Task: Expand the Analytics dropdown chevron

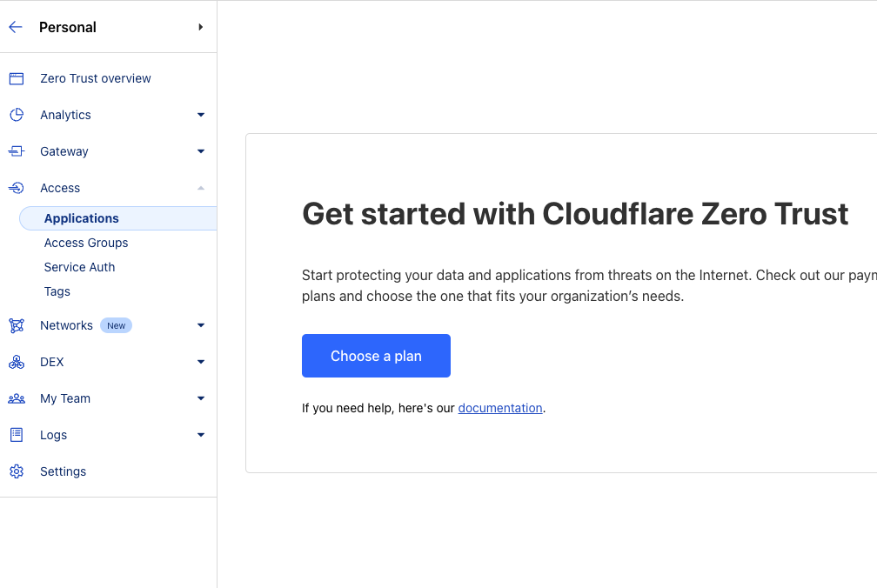Action: [201, 115]
